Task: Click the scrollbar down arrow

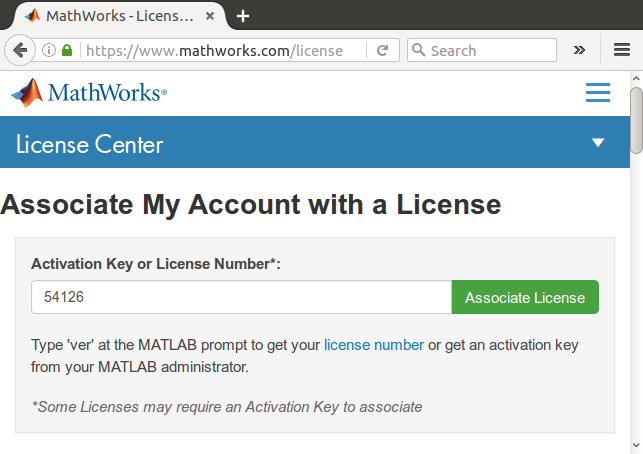Action: click(x=636, y=445)
